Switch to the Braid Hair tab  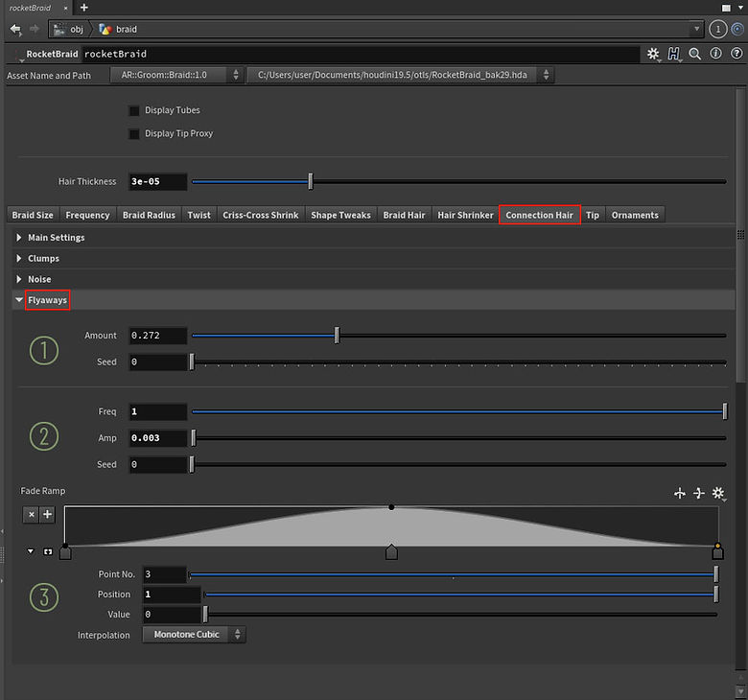coord(404,215)
